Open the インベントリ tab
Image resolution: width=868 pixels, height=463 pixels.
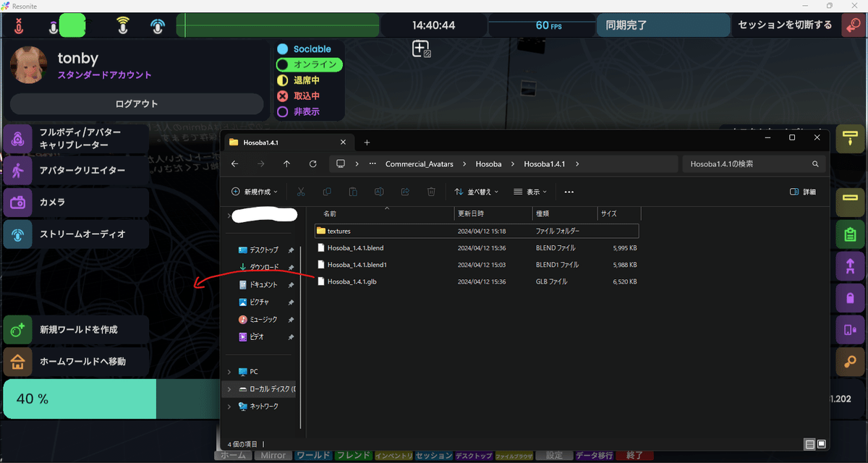[393, 456]
